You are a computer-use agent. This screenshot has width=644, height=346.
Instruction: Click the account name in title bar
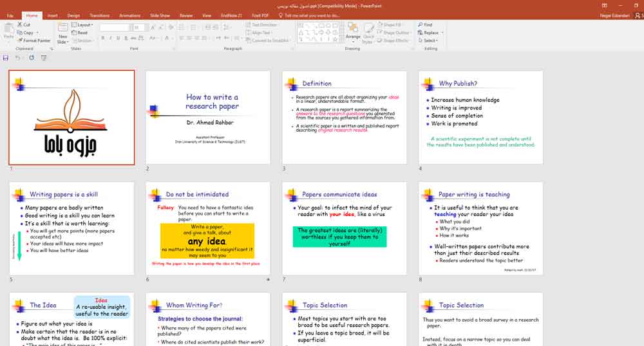tap(614, 15)
